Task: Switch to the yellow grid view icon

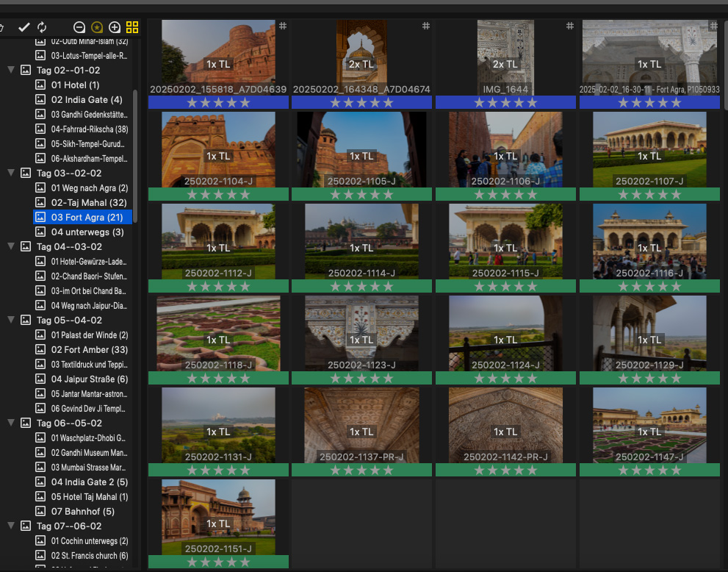Action: (x=132, y=27)
